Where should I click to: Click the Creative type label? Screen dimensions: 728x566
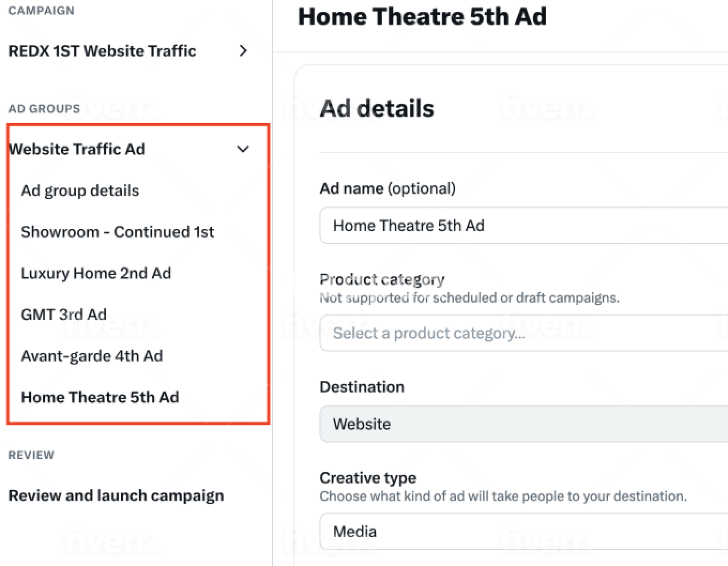tap(368, 478)
